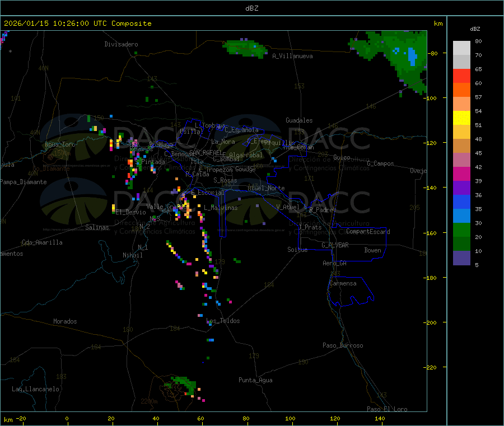
Task: Pick the blue 36 dBZ swatch
Action: coord(461,202)
